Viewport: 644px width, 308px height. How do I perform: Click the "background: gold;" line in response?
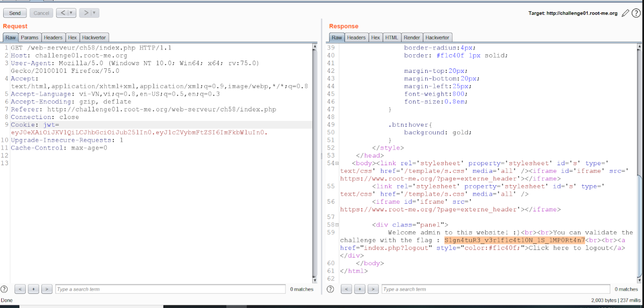(x=438, y=132)
